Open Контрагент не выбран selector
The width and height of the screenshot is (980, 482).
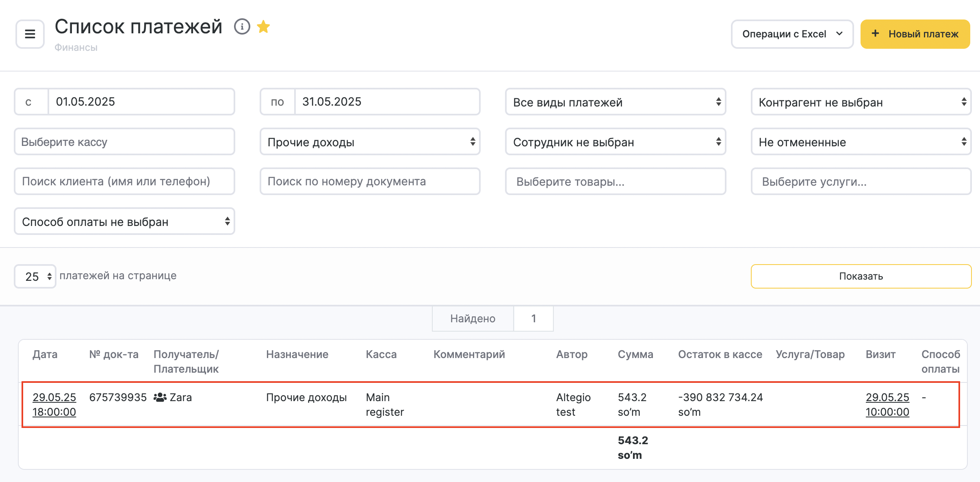pos(861,102)
